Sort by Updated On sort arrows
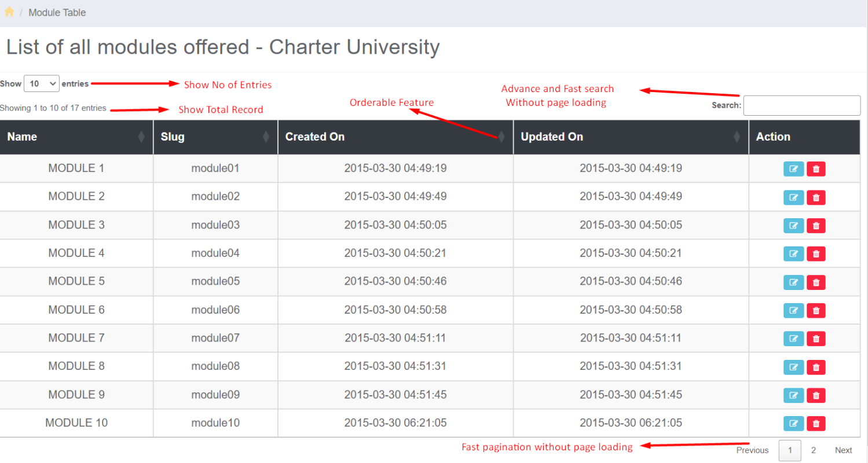 (x=737, y=137)
